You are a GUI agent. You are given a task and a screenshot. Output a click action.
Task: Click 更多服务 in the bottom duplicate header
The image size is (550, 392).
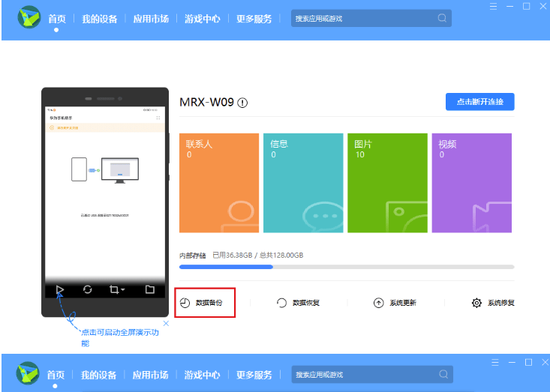tap(254, 375)
